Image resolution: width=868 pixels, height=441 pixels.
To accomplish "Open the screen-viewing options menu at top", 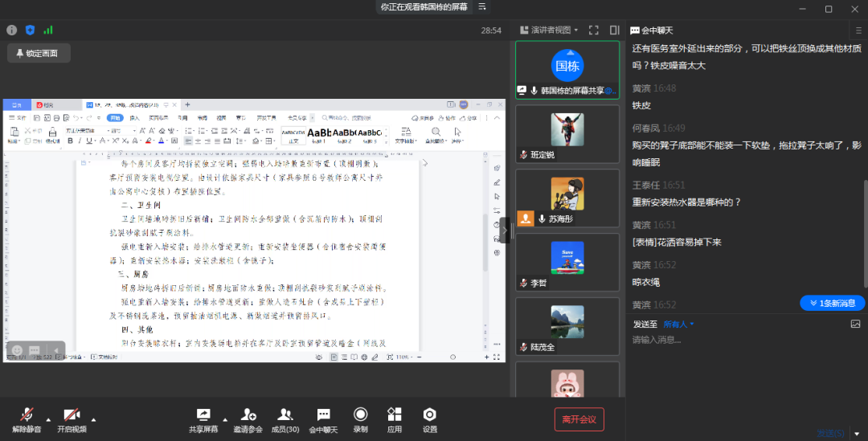I will 482,6.
